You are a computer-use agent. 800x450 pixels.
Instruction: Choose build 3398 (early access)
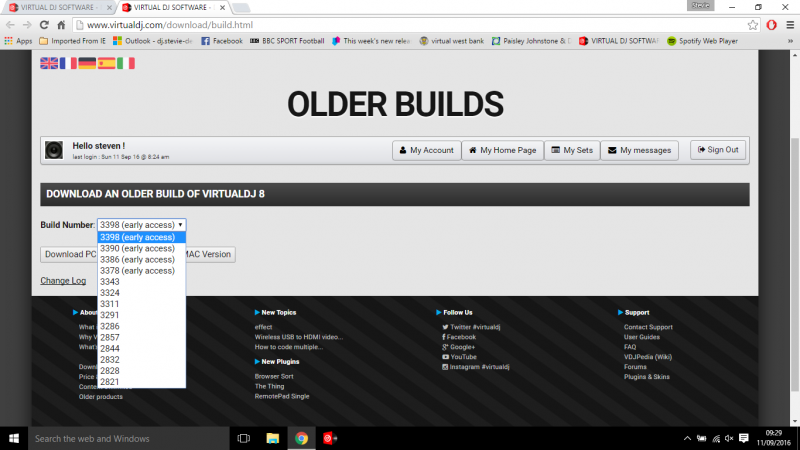click(142, 237)
